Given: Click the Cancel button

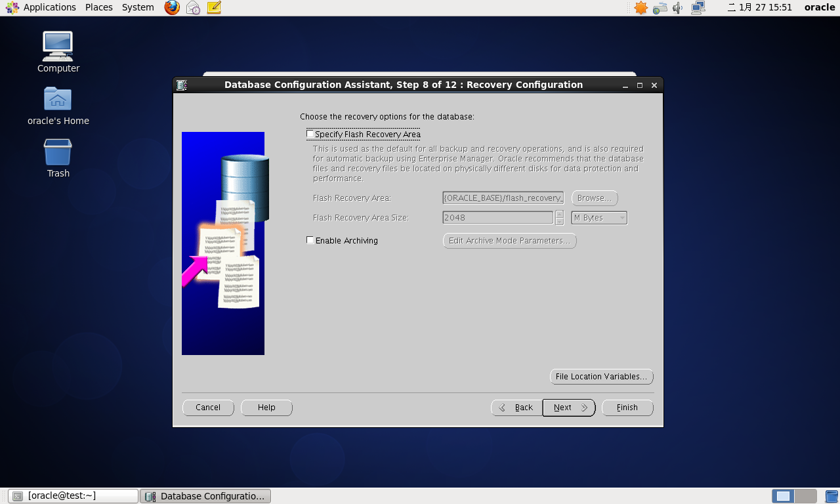Looking at the screenshot, I should click(208, 408).
